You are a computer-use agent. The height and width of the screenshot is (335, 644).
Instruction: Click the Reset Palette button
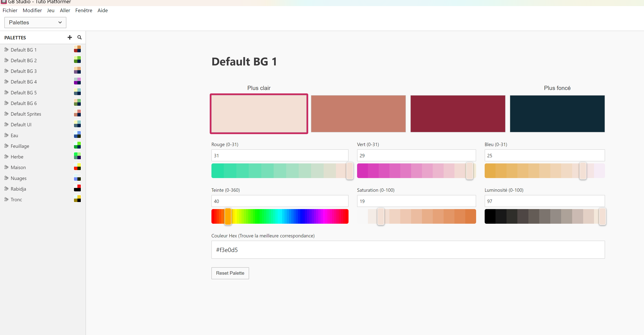click(230, 273)
